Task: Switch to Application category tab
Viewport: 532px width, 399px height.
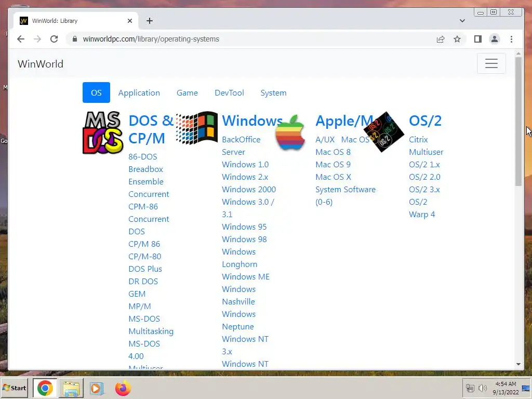Action: click(x=139, y=92)
